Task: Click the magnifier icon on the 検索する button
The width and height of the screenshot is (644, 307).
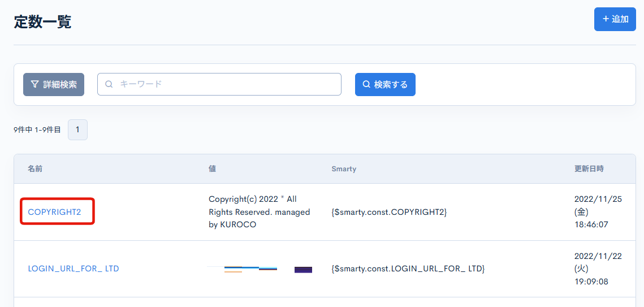Action: 366,84
